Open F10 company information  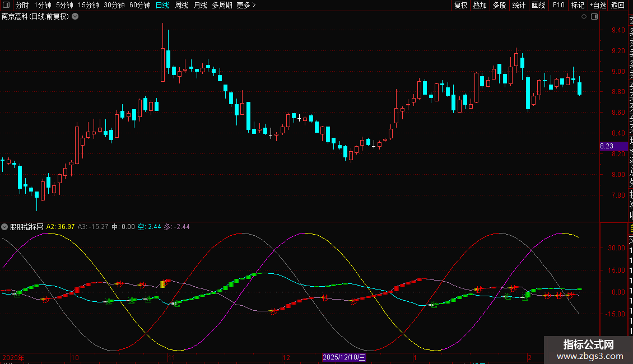[558, 5]
